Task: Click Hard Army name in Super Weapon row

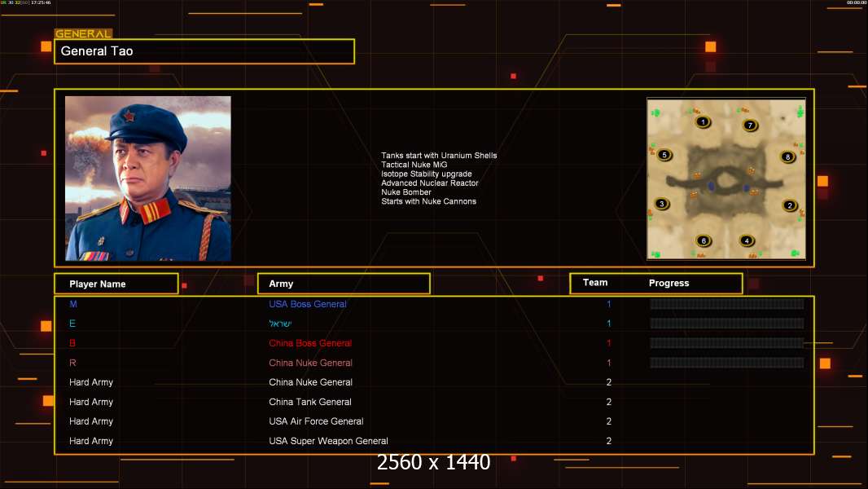Action: click(x=90, y=442)
